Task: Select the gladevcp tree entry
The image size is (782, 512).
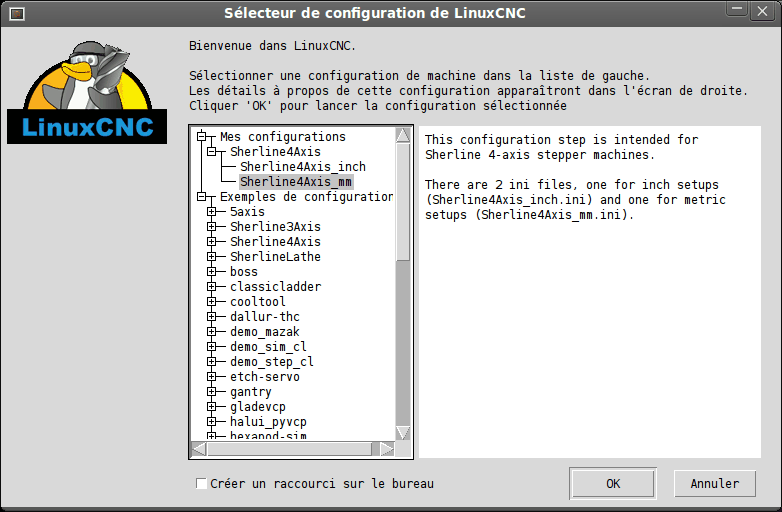Action: pos(258,406)
